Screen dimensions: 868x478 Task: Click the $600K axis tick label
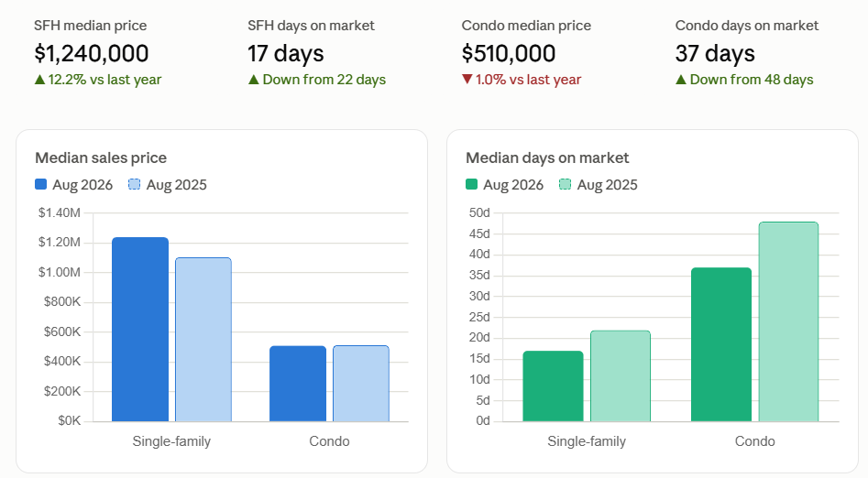62,331
